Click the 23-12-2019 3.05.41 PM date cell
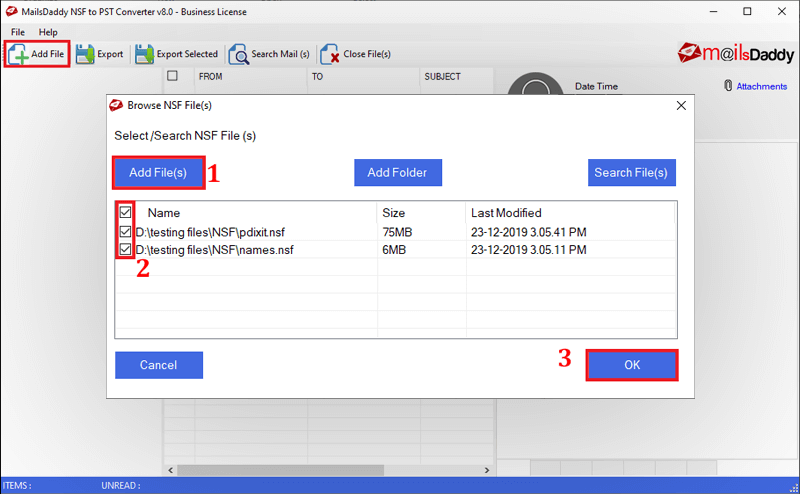800x494 pixels. 529,232
